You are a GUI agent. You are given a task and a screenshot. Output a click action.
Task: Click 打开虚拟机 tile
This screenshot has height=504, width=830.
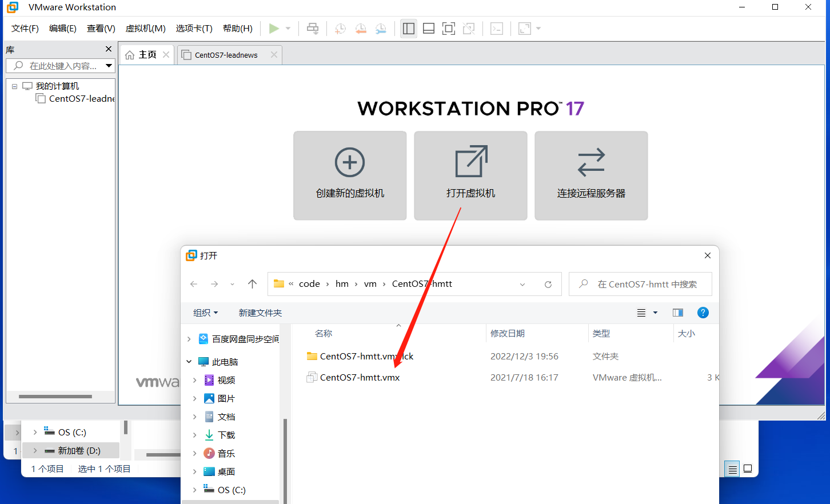(x=470, y=175)
